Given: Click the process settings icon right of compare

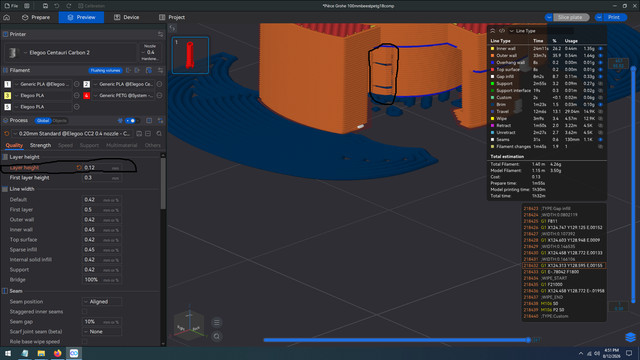Looking at the screenshot, I should pyautogui.click(x=160, y=121).
